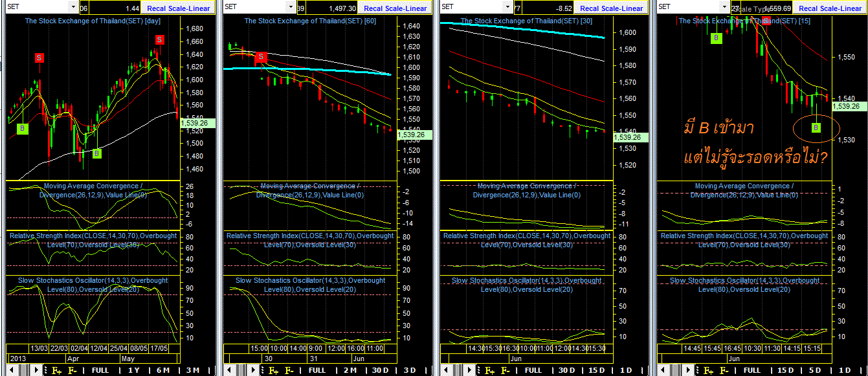Viewport: 868px width, 376px height.
Task: Select the 30 D range under the 30-minute chart
Action: pyautogui.click(x=566, y=370)
